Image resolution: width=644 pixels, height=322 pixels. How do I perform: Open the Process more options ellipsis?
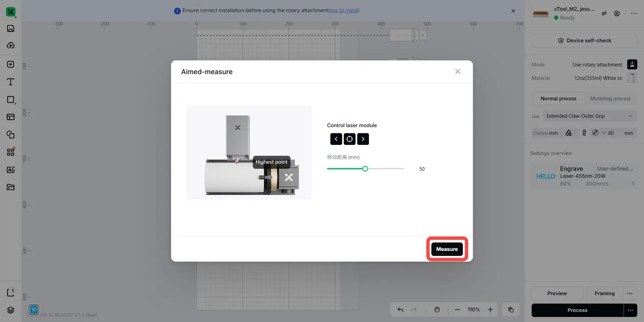(630, 310)
